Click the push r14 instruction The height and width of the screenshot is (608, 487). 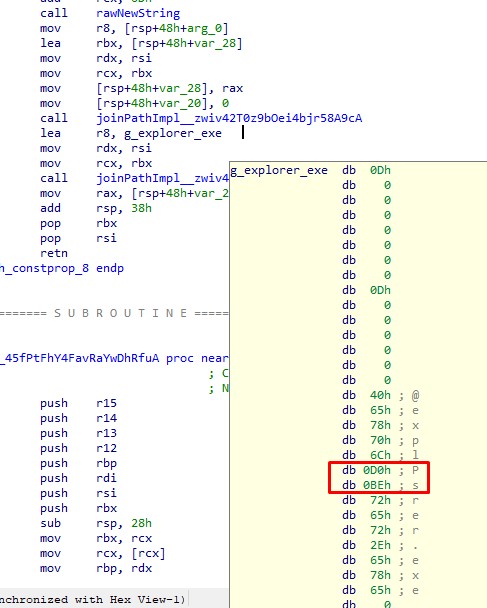[x=78, y=418]
